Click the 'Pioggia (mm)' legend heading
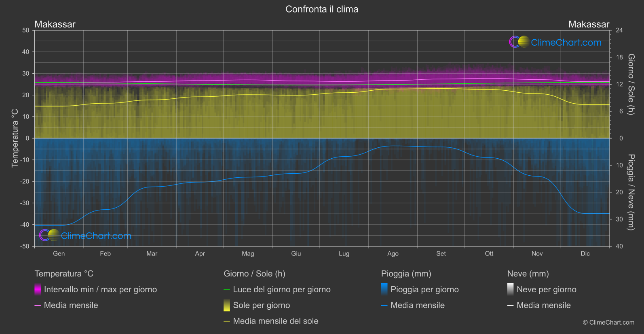Image resolution: width=644 pixels, height=334 pixels. [406, 274]
